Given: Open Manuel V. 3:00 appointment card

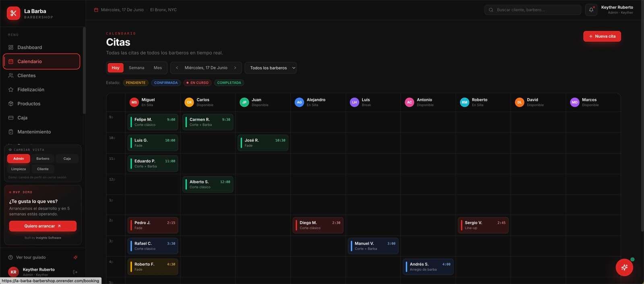Looking at the screenshot, I should [x=373, y=246].
